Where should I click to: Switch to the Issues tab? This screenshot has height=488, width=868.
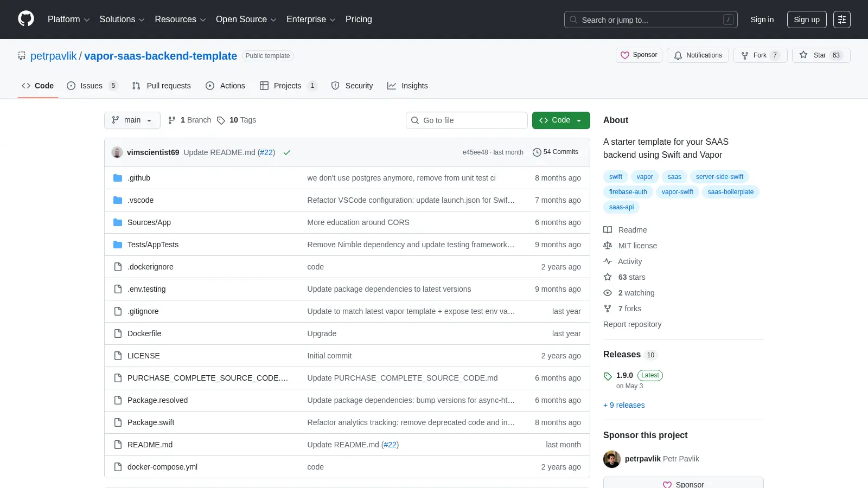[x=92, y=86]
